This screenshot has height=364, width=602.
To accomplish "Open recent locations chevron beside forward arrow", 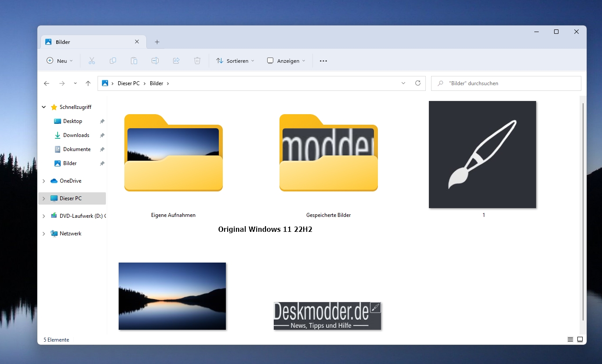I will tap(75, 83).
